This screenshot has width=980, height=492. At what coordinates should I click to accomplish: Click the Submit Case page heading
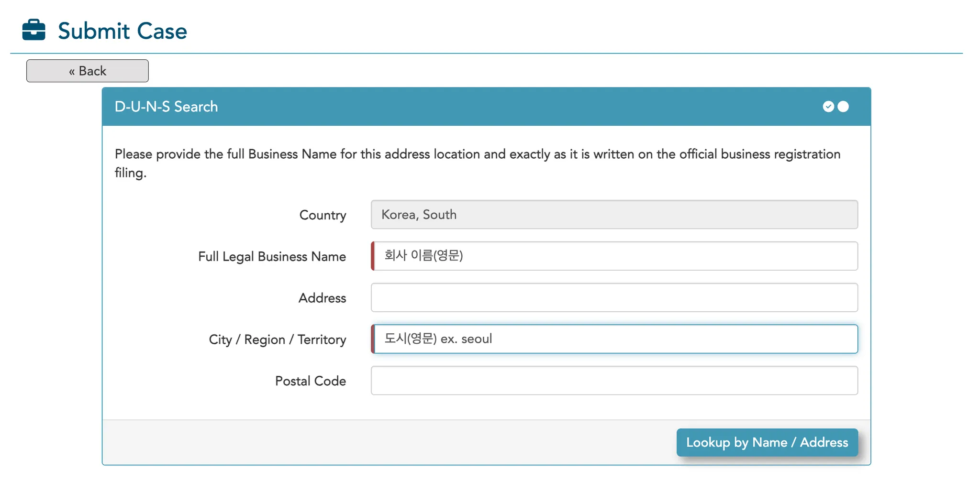click(x=122, y=31)
